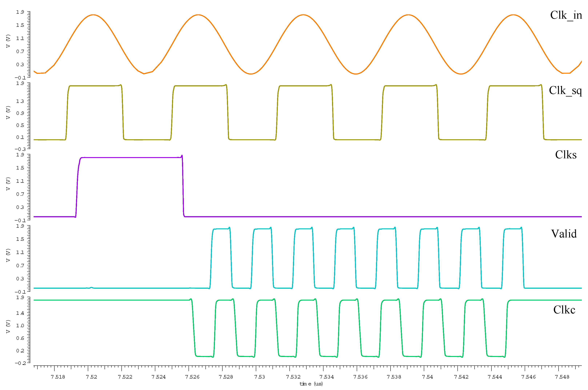Screen dimensions: 588x390
Task: Click the time (us) axis title
Action: 311,384
